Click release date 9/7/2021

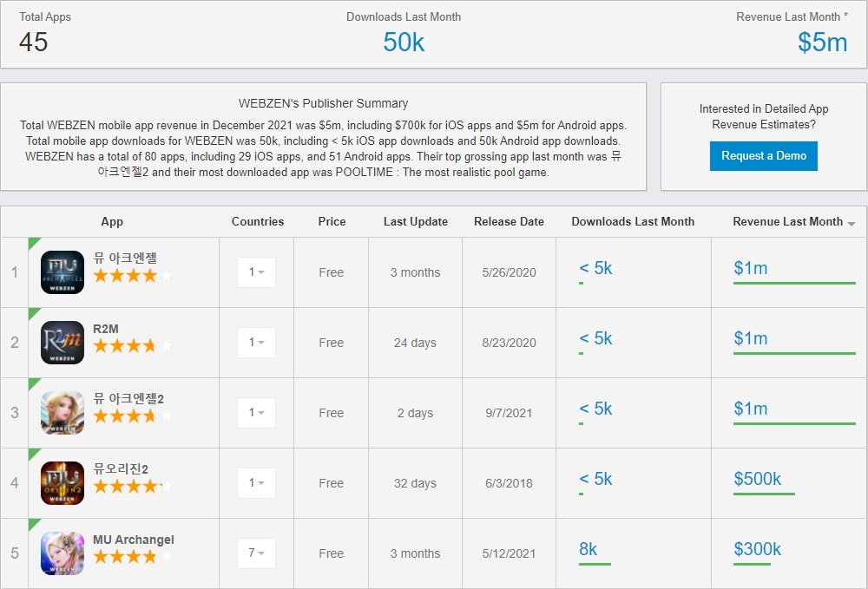pos(509,413)
